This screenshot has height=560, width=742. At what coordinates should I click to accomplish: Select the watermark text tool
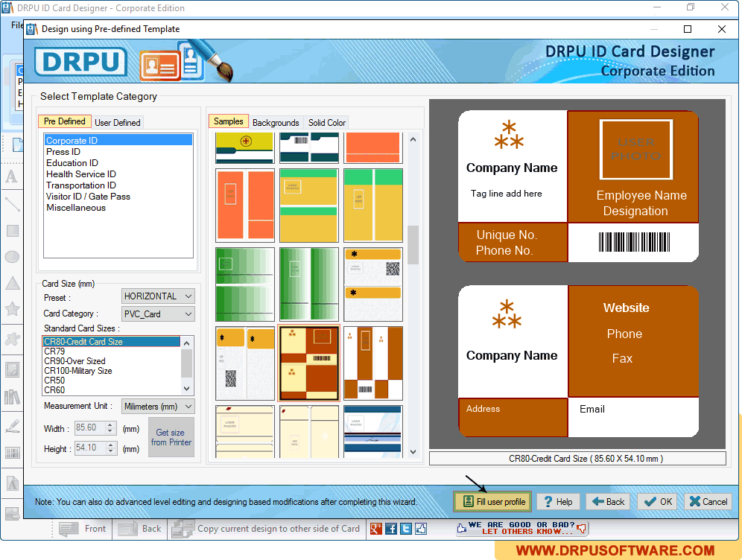(12, 483)
